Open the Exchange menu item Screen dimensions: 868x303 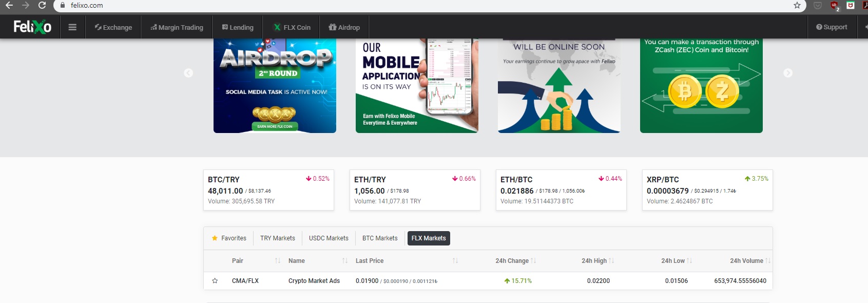tap(113, 27)
